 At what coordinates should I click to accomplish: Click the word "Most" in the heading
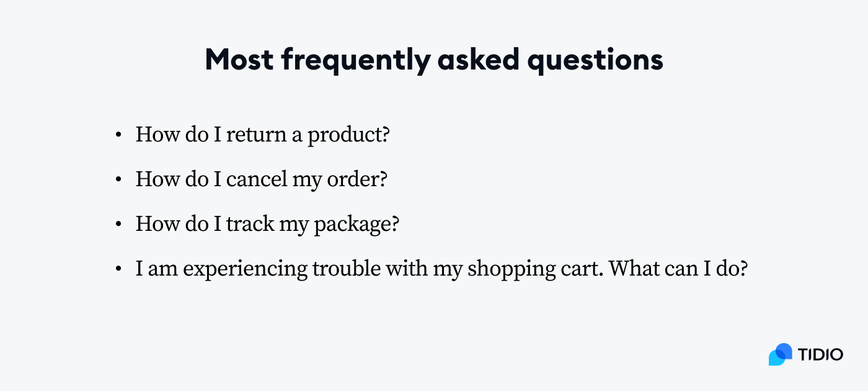pos(239,60)
